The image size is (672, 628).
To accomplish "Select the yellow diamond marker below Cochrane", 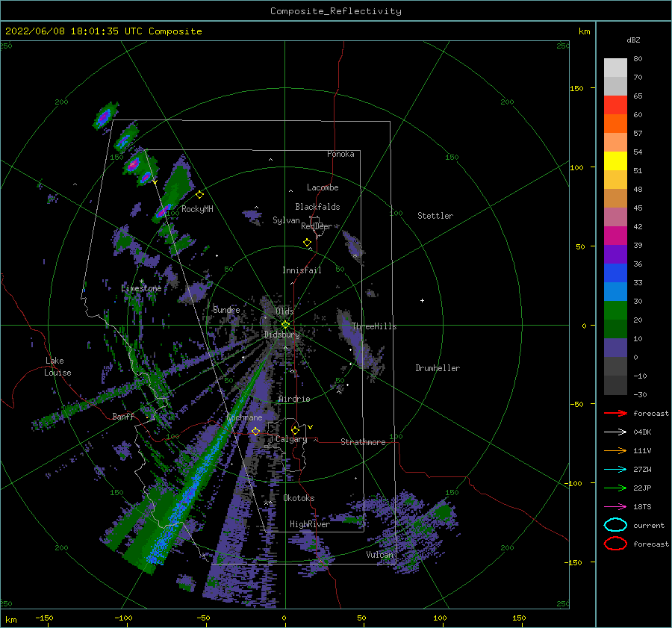I will click(x=256, y=431).
